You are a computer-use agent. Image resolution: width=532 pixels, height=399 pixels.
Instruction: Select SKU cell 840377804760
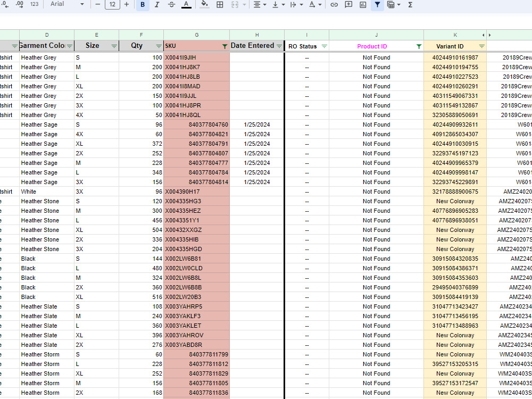click(x=196, y=124)
